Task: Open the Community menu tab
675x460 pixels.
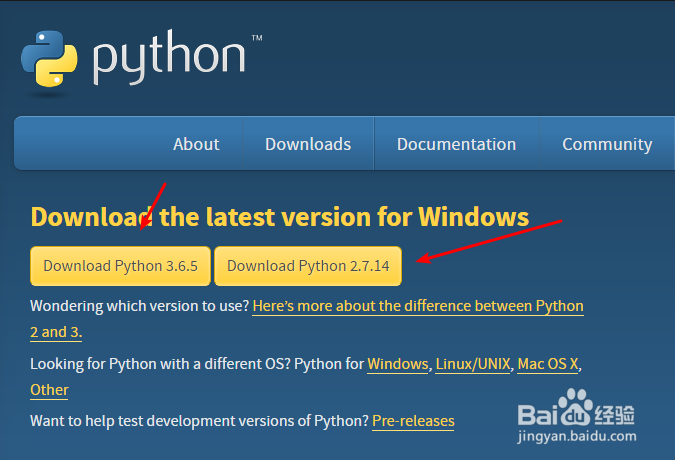Action: tap(607, 144)
